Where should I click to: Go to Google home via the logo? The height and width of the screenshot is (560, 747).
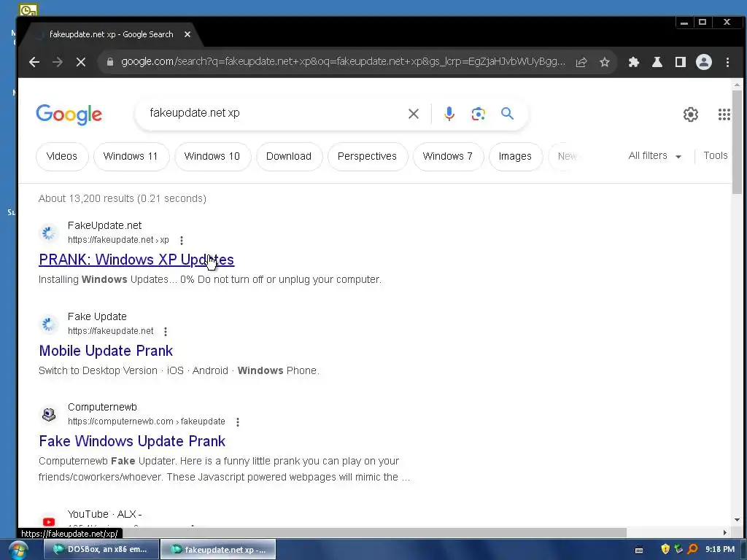click(x=69, y=114)
